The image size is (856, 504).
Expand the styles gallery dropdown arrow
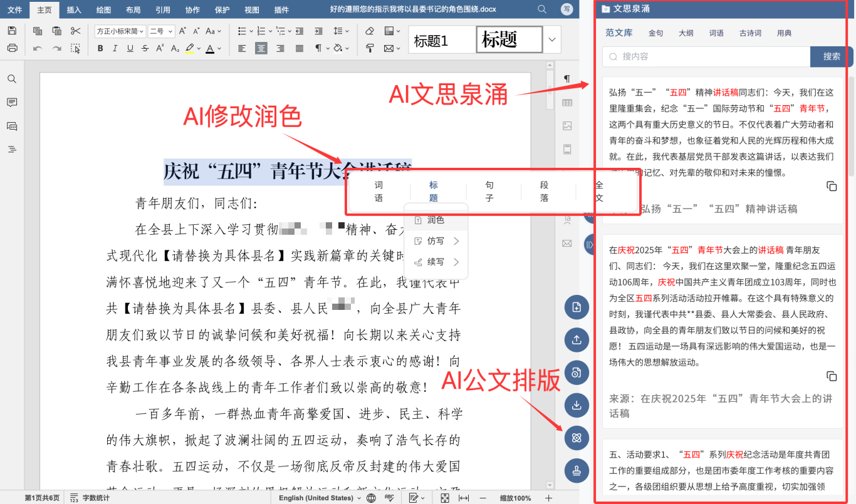point(551,39)
